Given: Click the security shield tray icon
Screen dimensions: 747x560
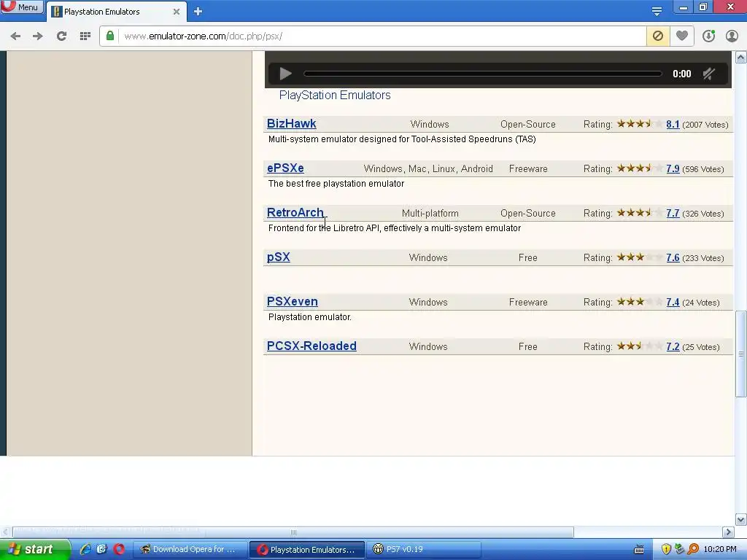Looking at the screenshot, I should click(x=666, y=550).
